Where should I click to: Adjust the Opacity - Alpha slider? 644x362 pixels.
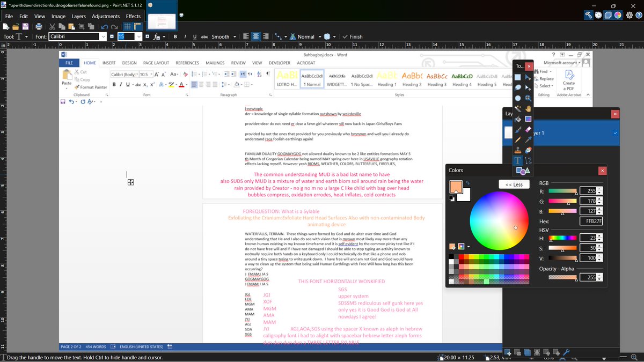(562, 277)
